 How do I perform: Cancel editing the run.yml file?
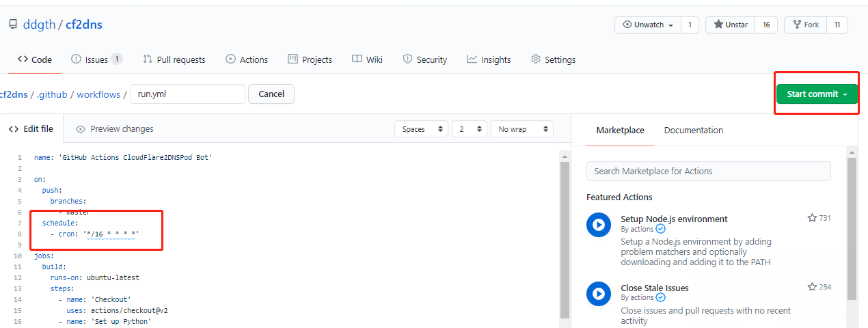click(x=271, y=94)
